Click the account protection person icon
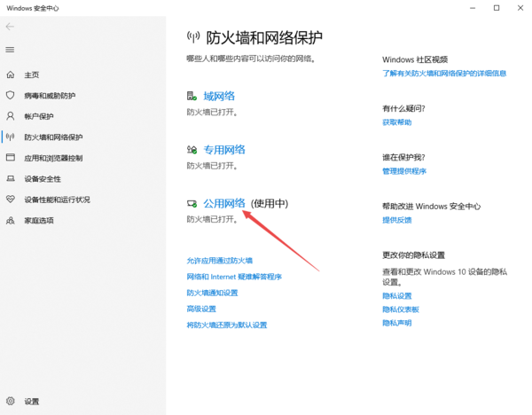 point(11,116)
